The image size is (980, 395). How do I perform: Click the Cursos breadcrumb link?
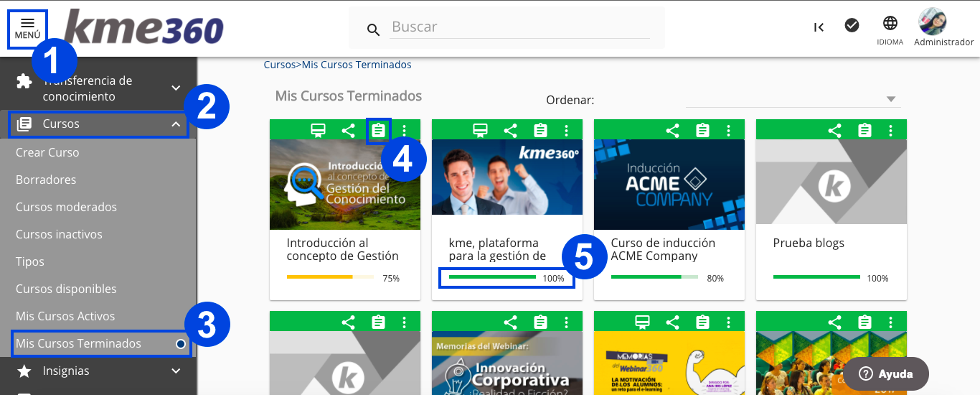click(x=280, y=65)
